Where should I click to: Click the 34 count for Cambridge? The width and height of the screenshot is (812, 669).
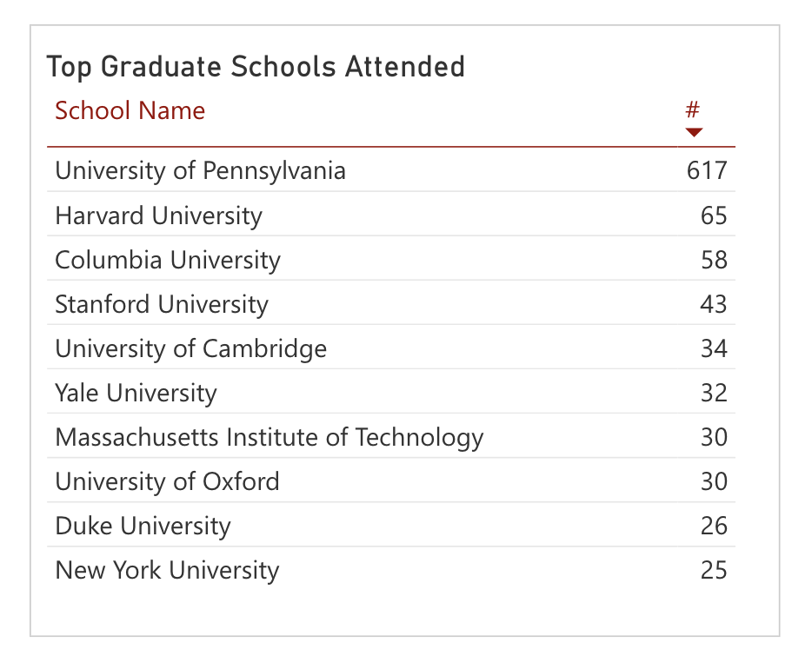[x=714, y=348]
